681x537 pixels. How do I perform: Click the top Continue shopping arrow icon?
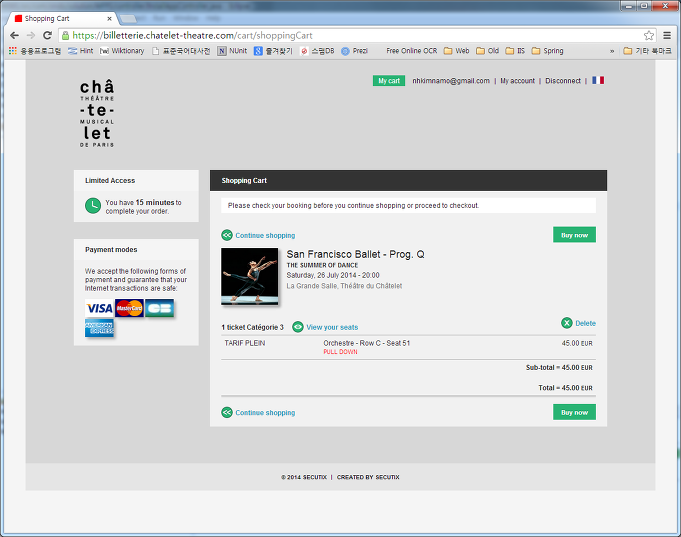[227, 235]
